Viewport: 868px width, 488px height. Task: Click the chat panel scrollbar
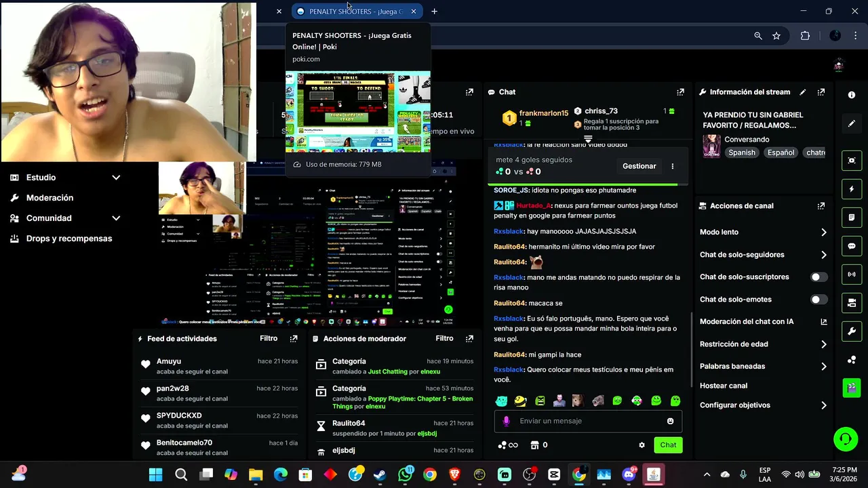click(691, 349)
